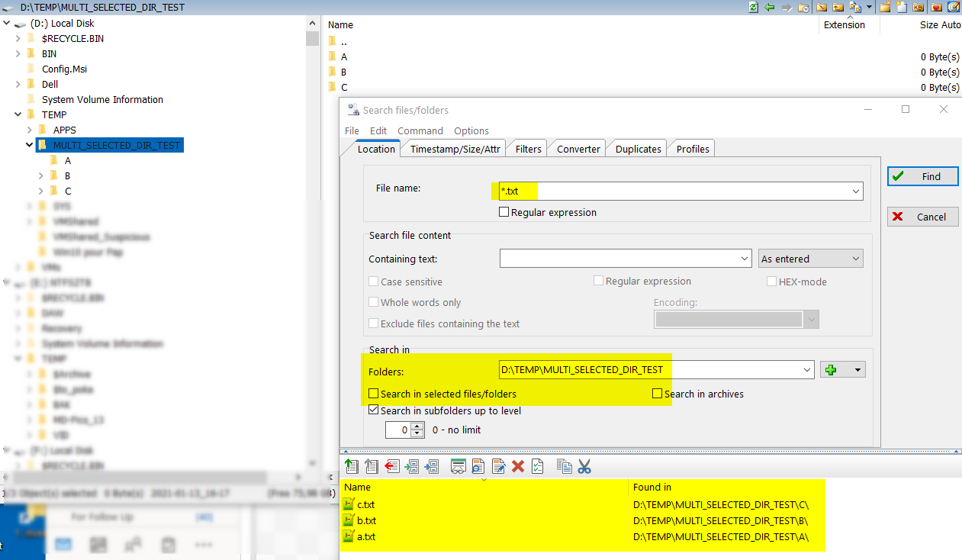962x560 pixels.
Task: Jump to root folder icon in toolbar
Action: 822,7
